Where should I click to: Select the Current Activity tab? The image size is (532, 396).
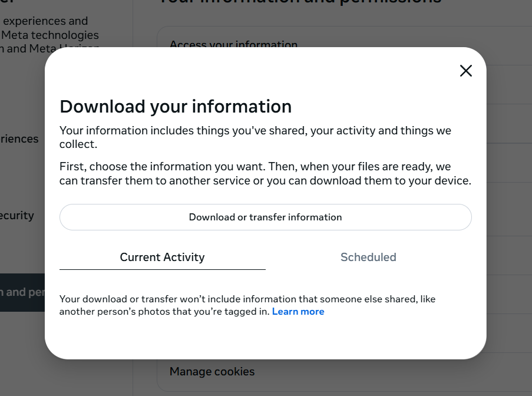coord(162,257)
